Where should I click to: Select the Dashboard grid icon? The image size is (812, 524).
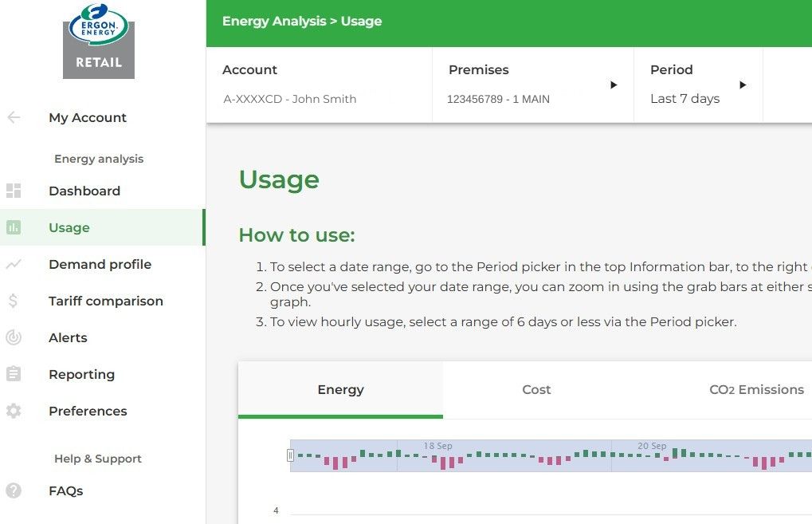coord(13,191)
